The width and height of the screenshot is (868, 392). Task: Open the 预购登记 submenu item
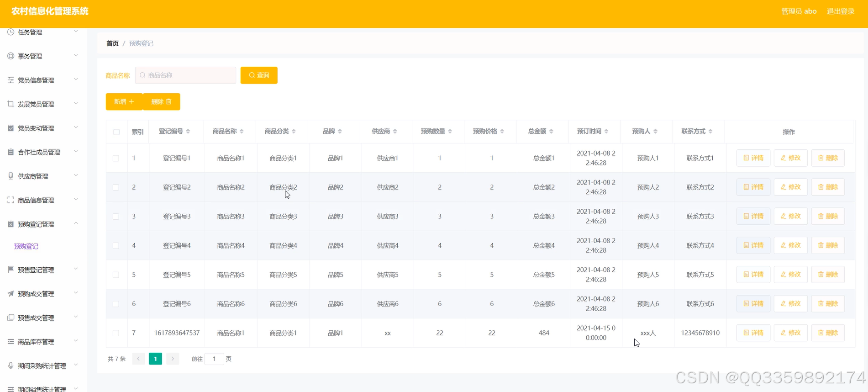point(26,246)
